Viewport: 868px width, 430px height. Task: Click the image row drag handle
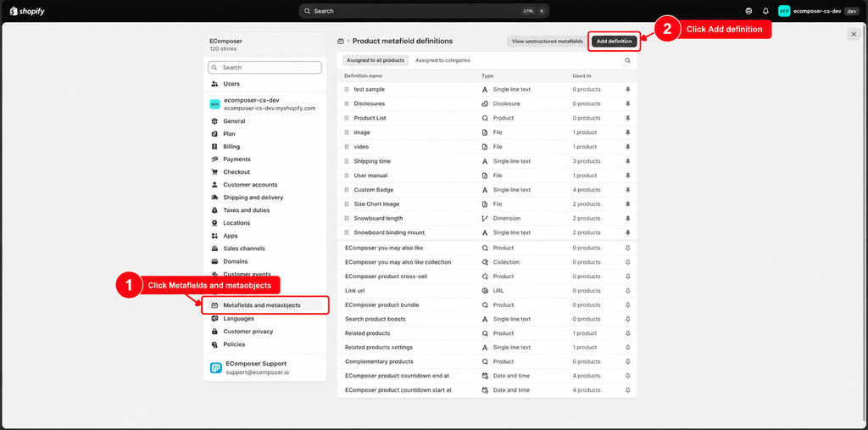[347, 132]
